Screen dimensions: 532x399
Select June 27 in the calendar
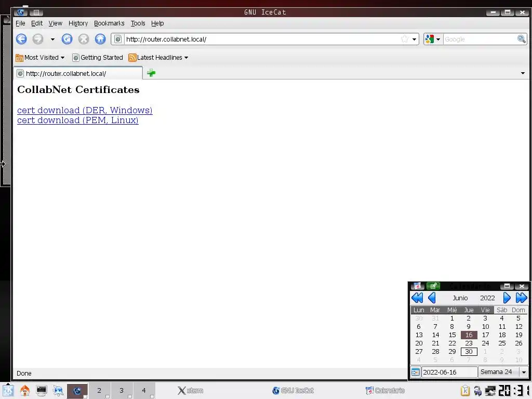[x=419, y=352]
